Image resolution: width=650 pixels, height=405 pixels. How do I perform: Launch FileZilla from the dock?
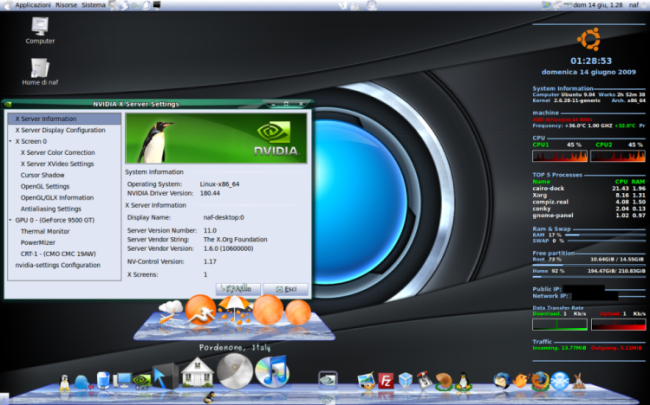pos(386,381)
